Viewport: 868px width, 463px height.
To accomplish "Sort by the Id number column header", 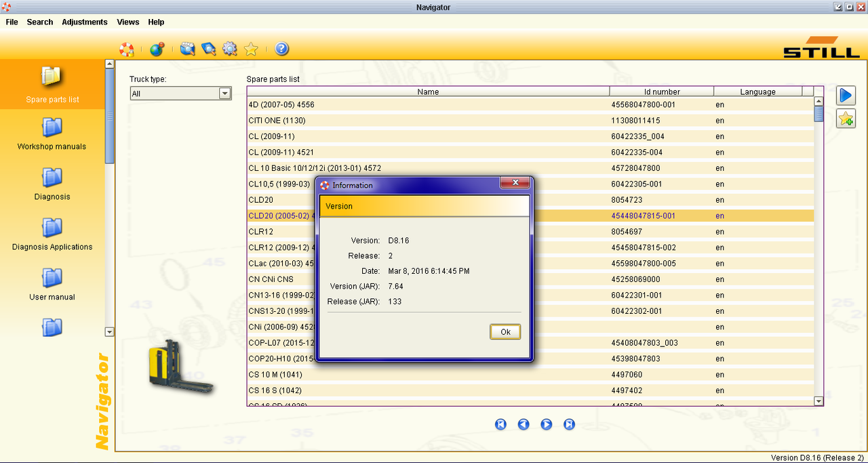I will tap(662, 92).
